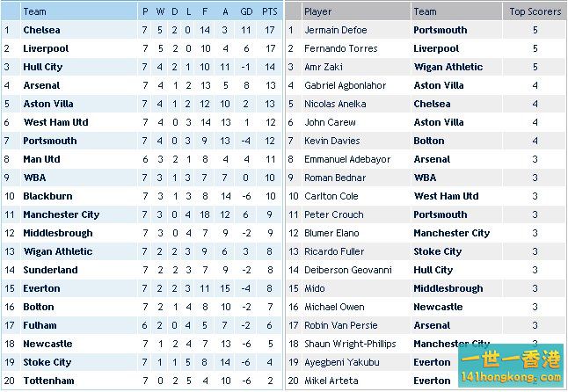Click the GD column header
This screenshot has height=392, width=568.
coord(245,11)
